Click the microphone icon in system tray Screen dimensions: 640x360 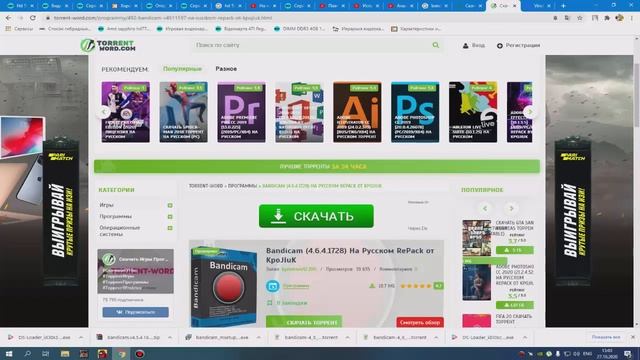(558, 353)
